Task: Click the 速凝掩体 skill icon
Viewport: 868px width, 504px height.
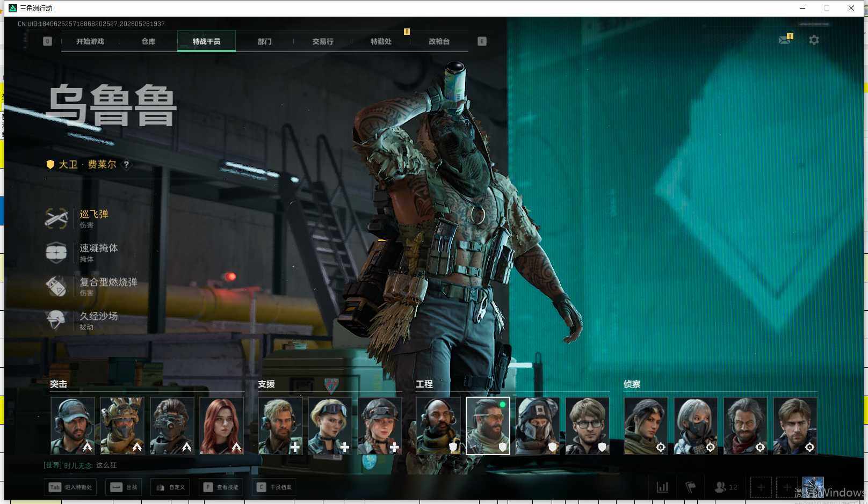Action: (56, 252)
